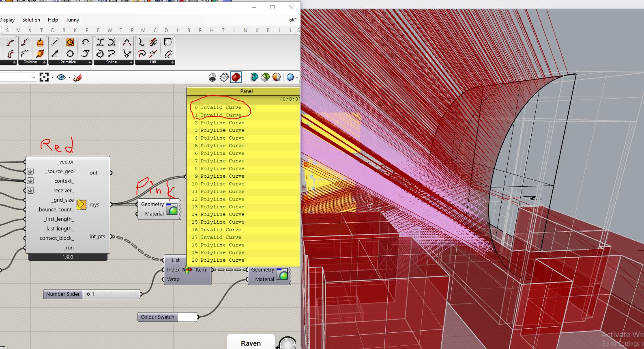Enable shaded red preview mode
644x349 pixels.
[236, 77]
